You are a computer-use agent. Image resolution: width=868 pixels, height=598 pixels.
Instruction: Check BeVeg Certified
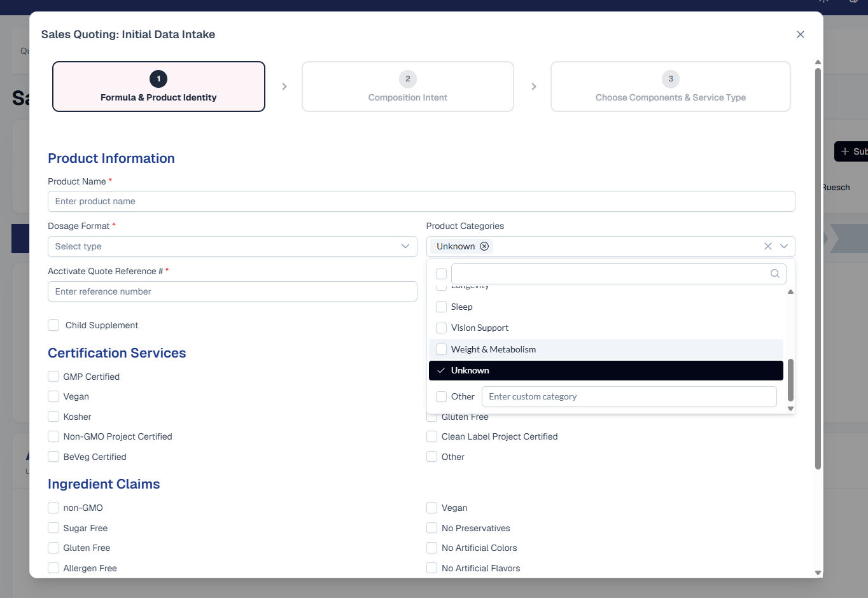[x=53, y=457]
